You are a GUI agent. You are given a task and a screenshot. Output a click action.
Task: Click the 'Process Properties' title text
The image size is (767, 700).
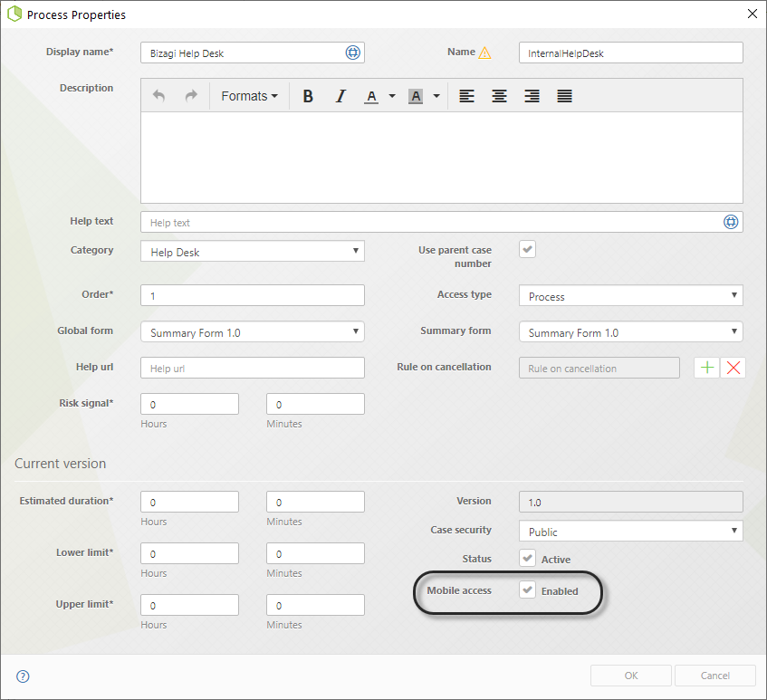(x=76, y=14)
